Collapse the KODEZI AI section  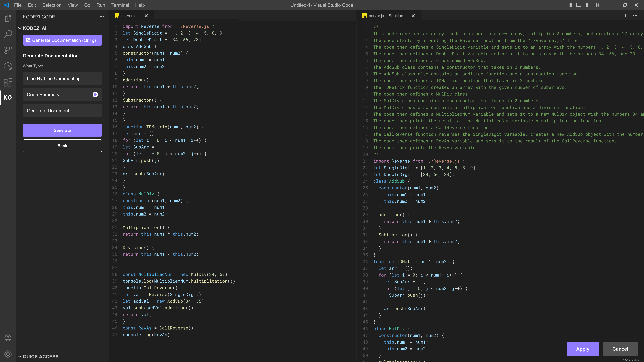[x=20, y=28]
